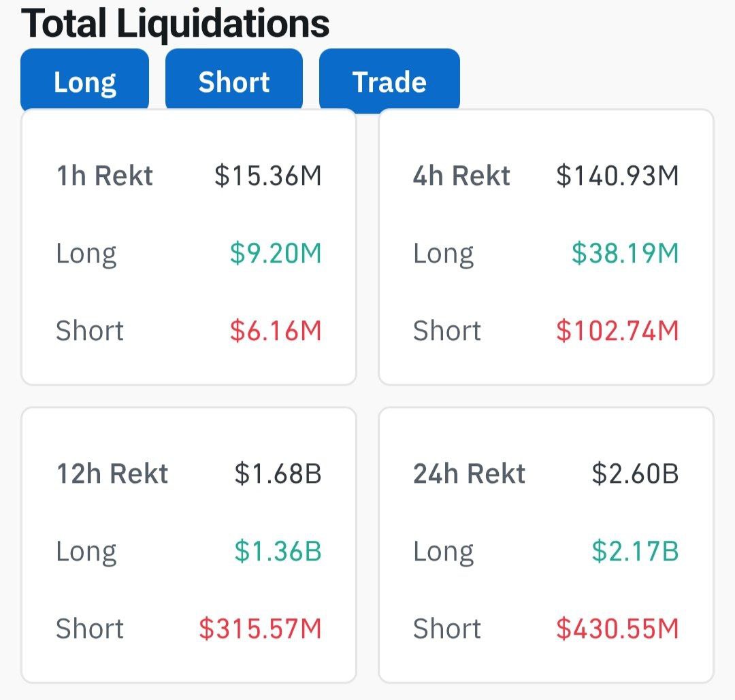Click the 1h total $15.36M value
Image resolution: width=735 pixels, height=700 pixels.
pyautogui.click(x=268, y=176)
